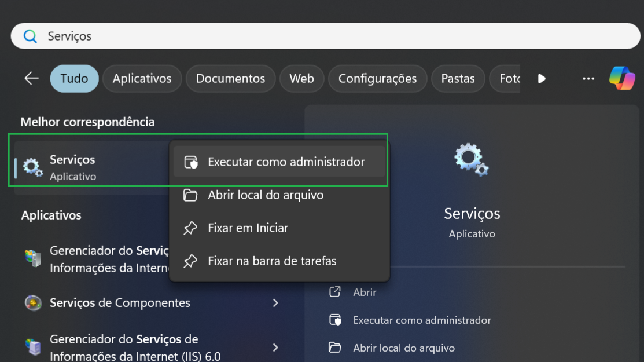
Task: Switch to the Documentos filter tab
Action: pos(230,78)
